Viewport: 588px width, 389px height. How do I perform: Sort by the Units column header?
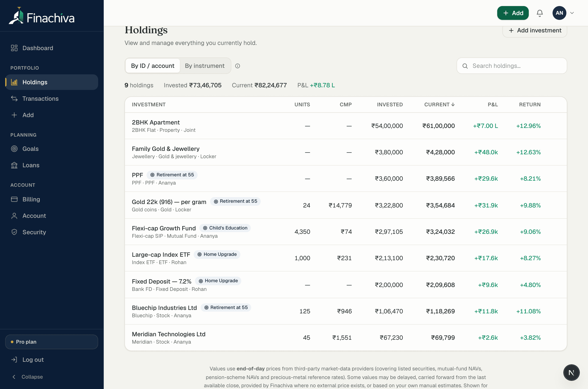tap(302, 104)
